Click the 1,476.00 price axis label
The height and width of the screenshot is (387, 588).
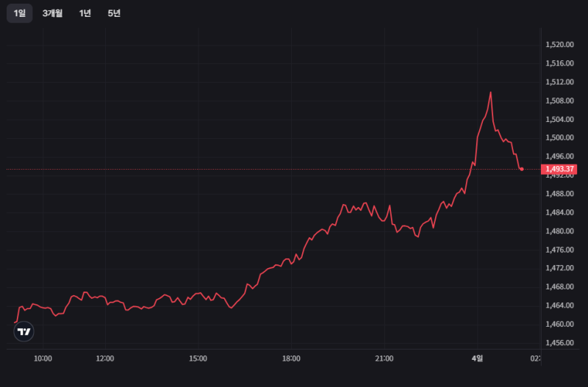[559, 250]
